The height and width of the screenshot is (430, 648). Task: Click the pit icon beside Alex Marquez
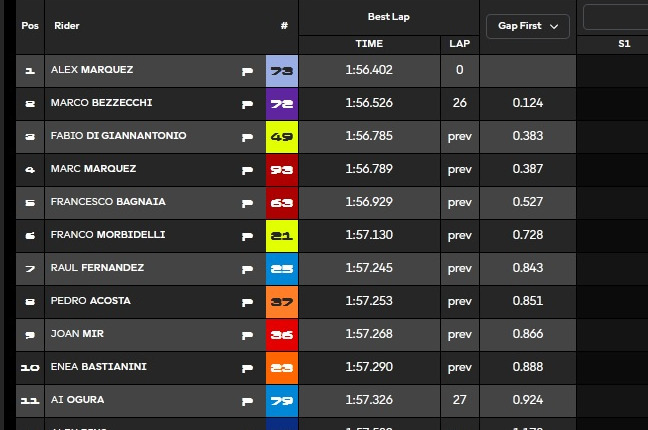pos(247,71)
